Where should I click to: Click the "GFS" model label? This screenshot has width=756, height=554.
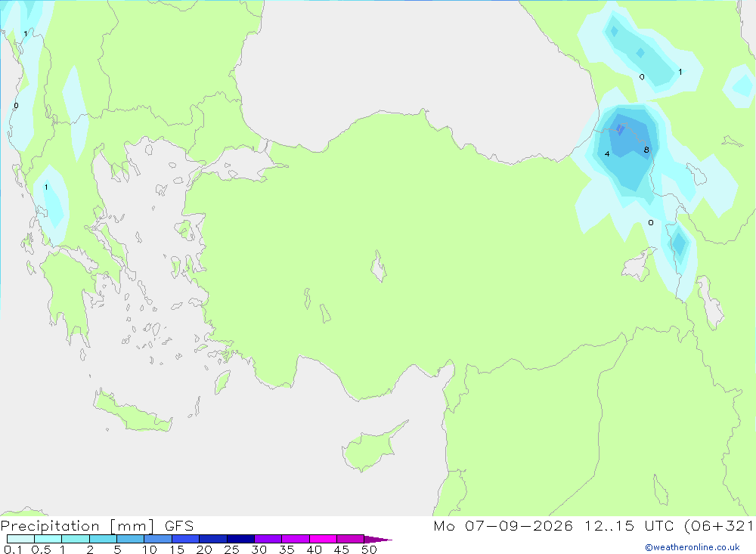(179, 526)
